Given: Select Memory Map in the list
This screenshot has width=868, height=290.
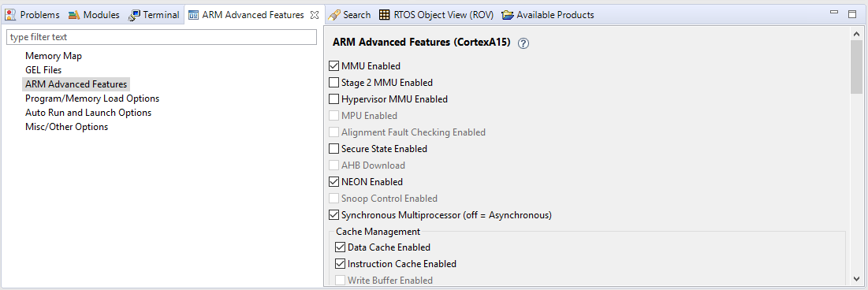Looking at the screenshot, I should coord(54,56).
